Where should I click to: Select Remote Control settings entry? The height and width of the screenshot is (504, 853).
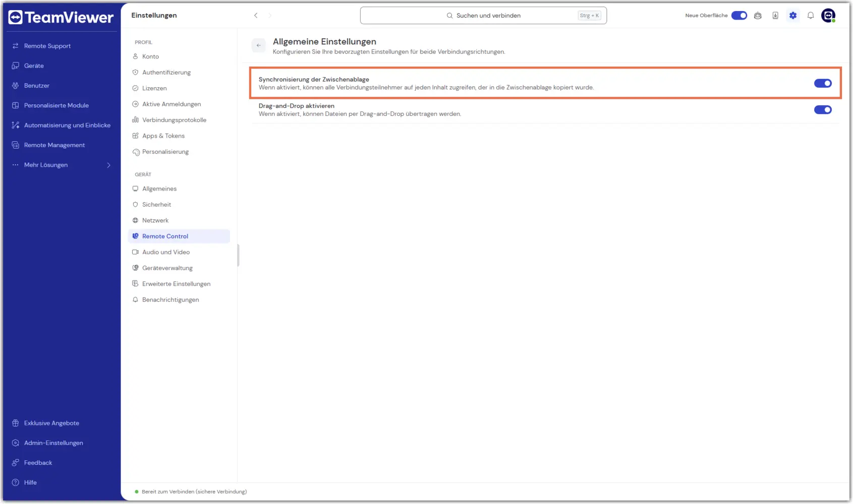179,236
